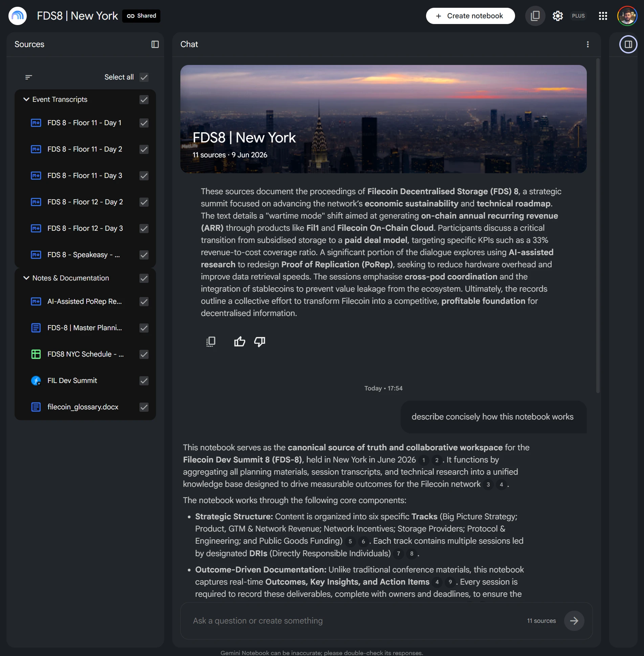
Task: Uncheck FDS 8 - Floor 11 - Day 3
Action: (x=144, y=176)
